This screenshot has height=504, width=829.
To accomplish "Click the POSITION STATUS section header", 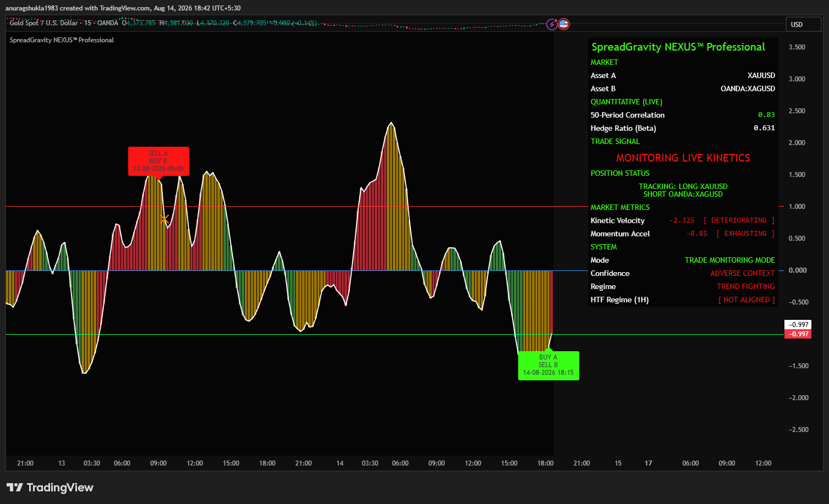I will tap(620, 173).
